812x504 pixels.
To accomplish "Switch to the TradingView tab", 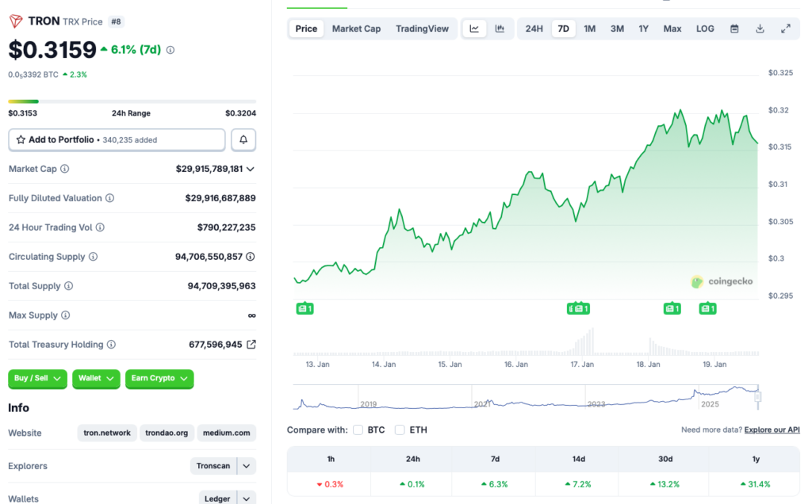I will (423, 28).
